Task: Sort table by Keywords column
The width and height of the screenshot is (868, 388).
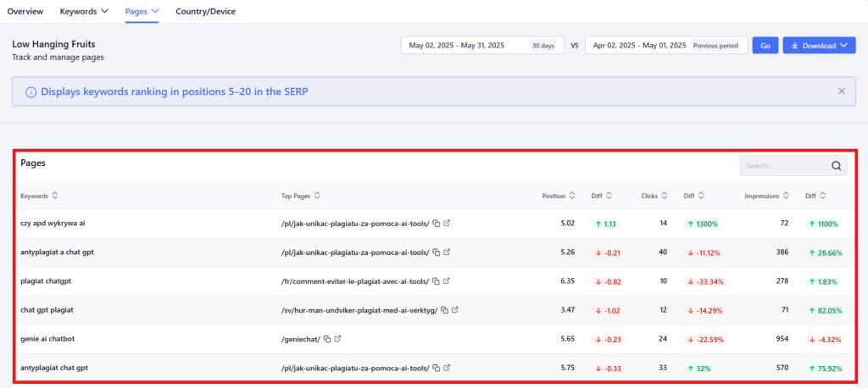Action: pyautogui.click(x=37, y=196)
